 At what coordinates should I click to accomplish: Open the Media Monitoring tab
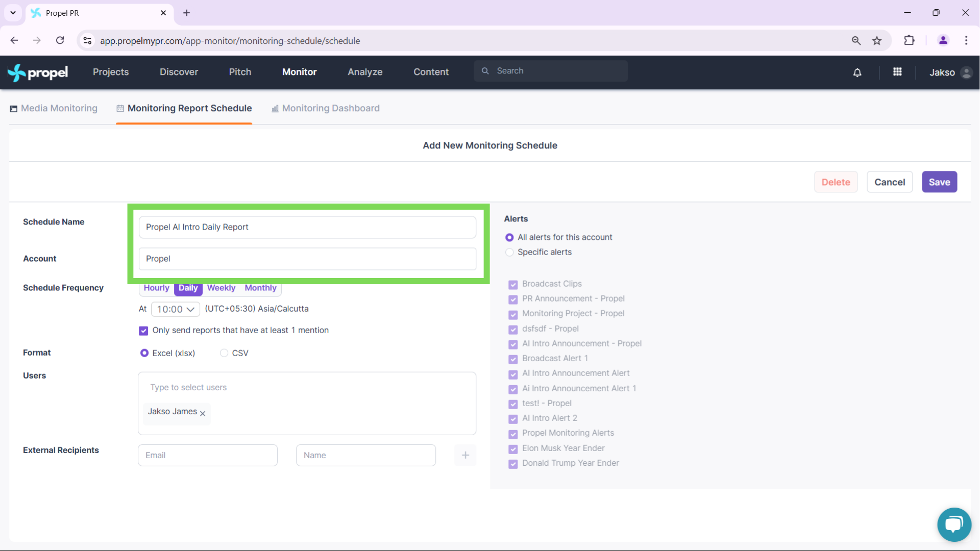[x=54, y=108]
